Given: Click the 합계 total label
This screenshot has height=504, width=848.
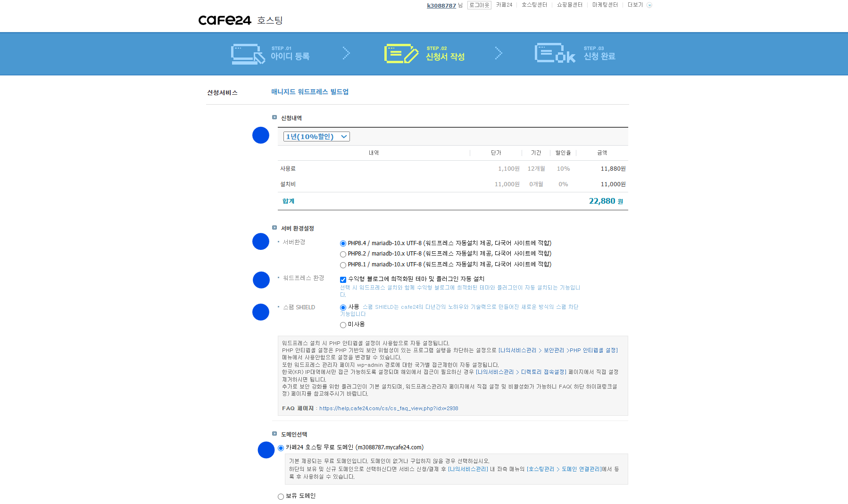Looking at the screenshot, I should (x=288, y=201).
